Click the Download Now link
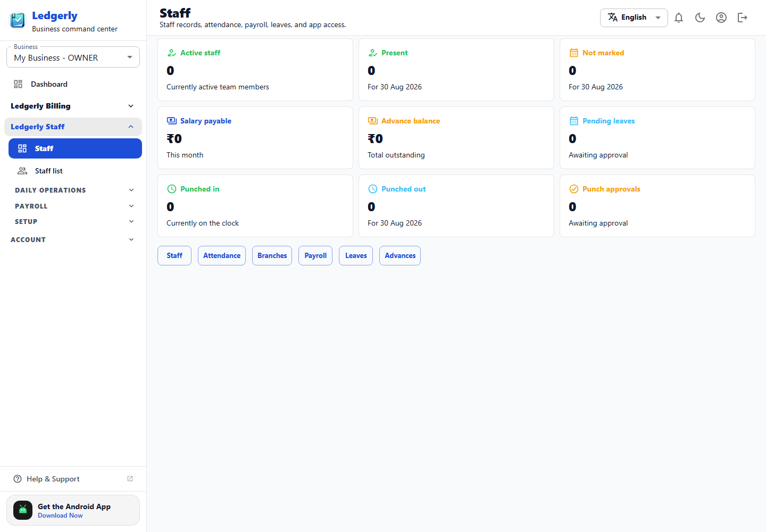Screen dimensions: 766x532 tap(60, 516)
